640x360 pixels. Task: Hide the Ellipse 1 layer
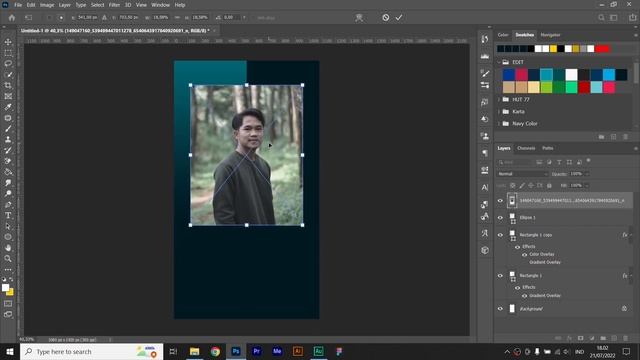tap(500, 218)
